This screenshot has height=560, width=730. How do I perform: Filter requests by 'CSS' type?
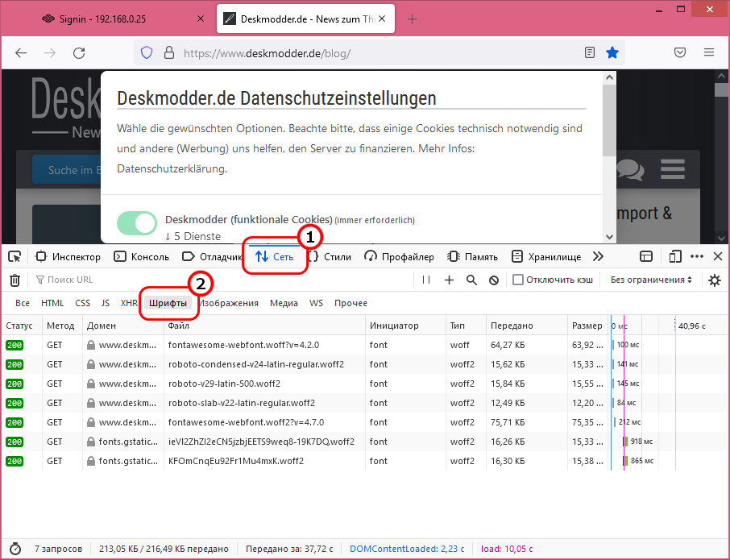tap(82, 304)
